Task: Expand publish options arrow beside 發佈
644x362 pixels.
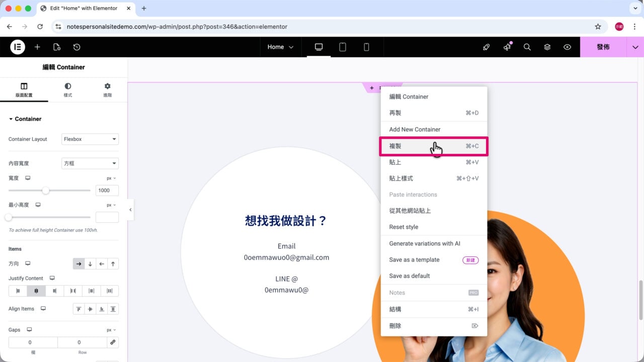Action: [635, 47]
